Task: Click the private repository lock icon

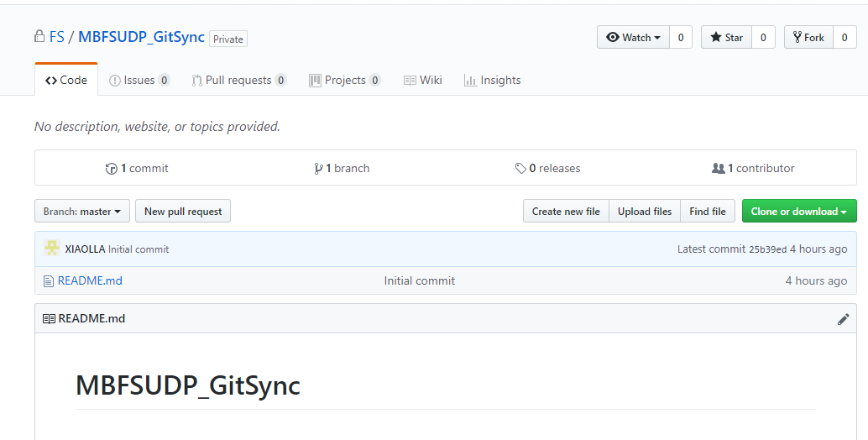Action: click(39, 37)
